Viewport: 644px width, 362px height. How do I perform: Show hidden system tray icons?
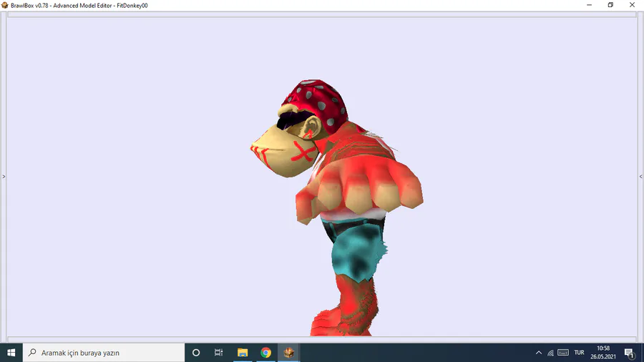[x=538, y=353]
